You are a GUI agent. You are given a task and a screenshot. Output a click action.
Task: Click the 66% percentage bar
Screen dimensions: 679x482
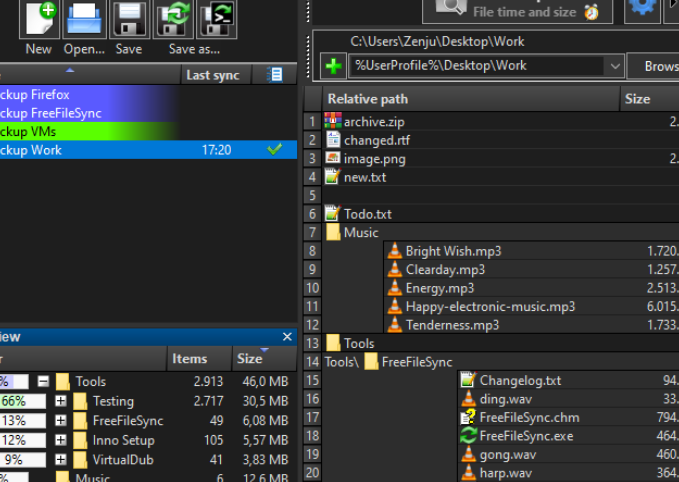tap(23, 401)
